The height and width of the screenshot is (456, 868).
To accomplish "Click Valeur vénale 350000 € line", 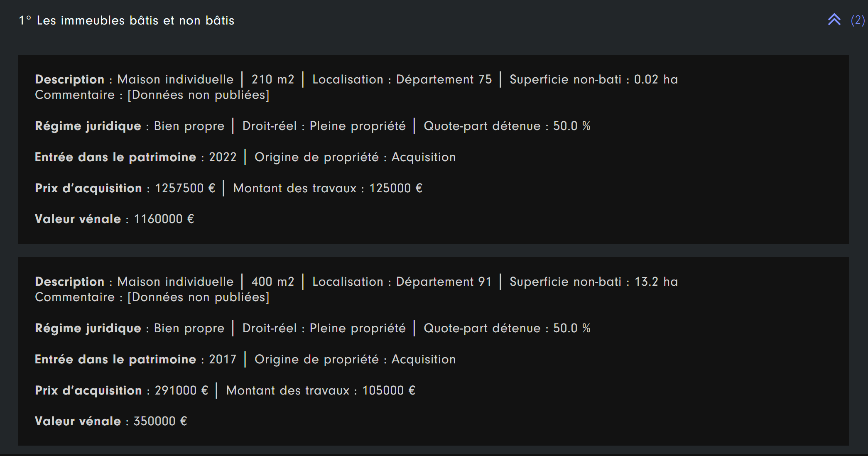I will pyautogui.click(x=111, y=421).
